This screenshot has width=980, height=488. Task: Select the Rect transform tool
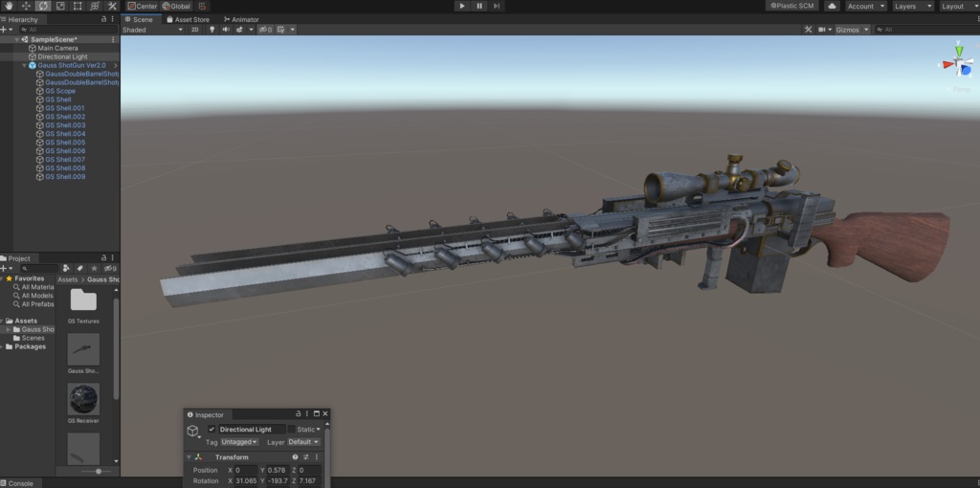(78, 6)
